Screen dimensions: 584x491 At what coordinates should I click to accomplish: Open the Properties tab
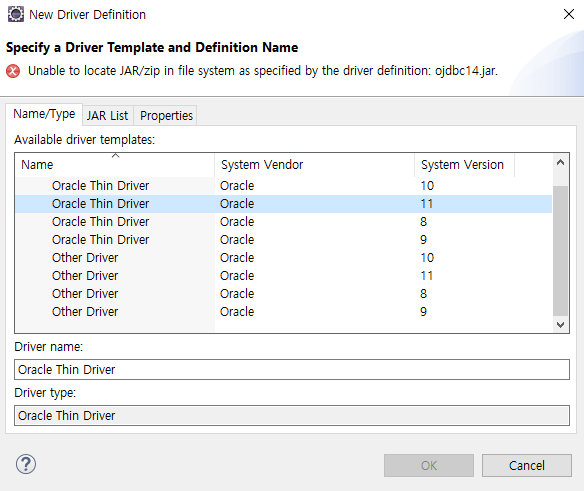(x=166, y=115)
